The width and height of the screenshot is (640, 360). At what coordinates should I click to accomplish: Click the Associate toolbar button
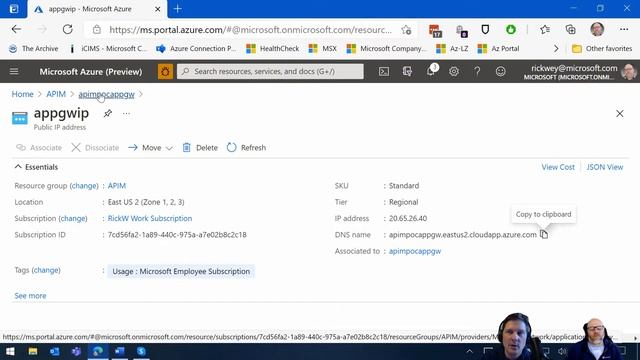point(39,148)
